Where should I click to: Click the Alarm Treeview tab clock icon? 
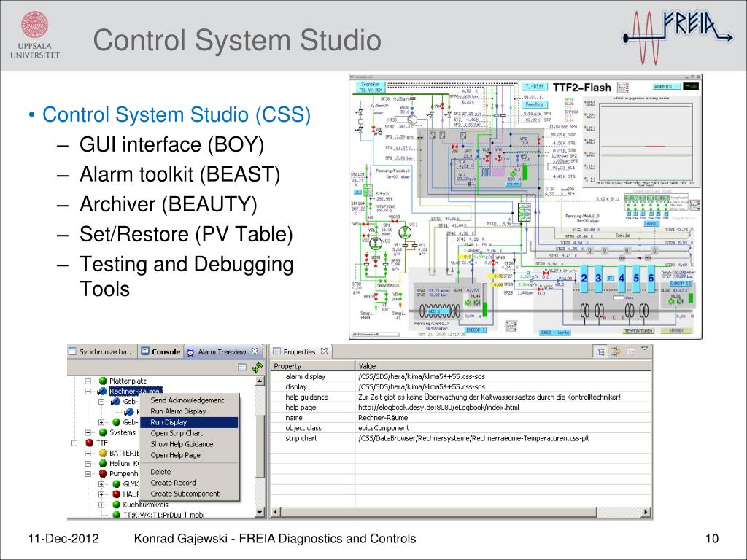click(x=190, y=352)
